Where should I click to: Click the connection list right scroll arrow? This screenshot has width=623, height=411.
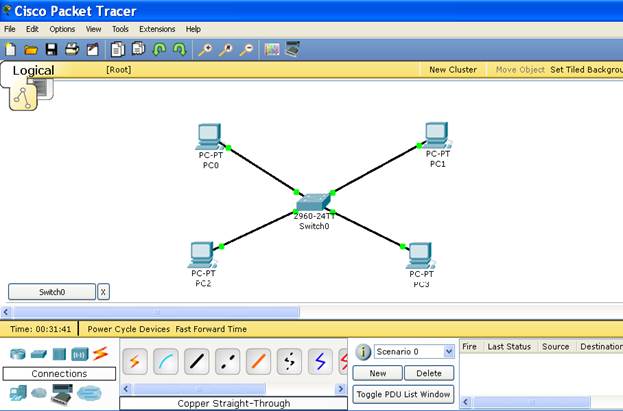point(340,389)
